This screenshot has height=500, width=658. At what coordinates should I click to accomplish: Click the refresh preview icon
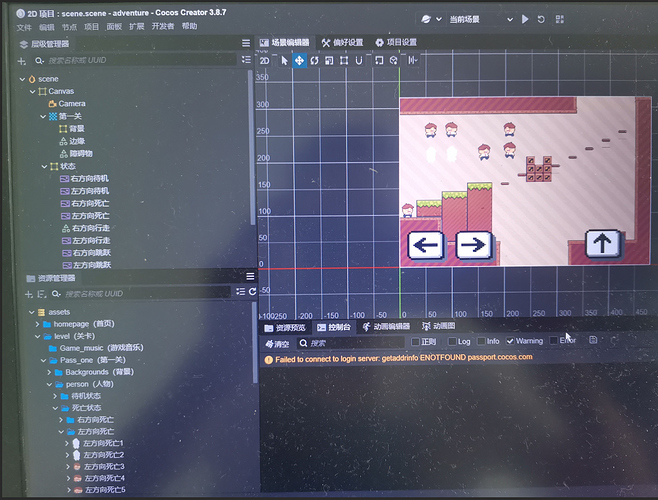(x=541, y=19)
